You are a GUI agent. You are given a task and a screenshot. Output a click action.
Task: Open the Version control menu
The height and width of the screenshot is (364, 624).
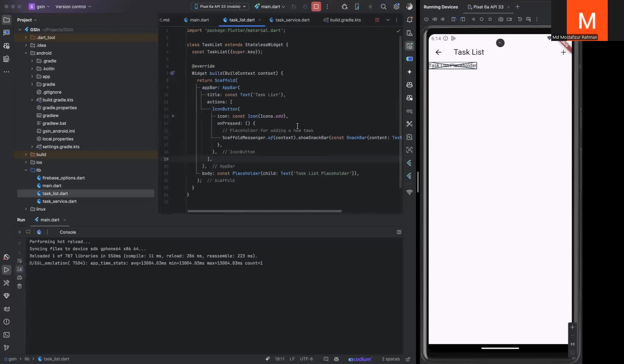73,6
